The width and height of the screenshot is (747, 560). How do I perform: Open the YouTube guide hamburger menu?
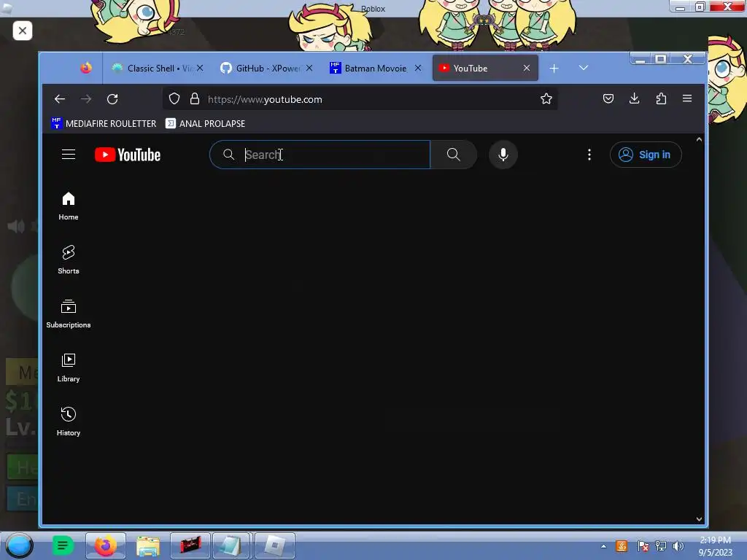click(x=69, y=155)
